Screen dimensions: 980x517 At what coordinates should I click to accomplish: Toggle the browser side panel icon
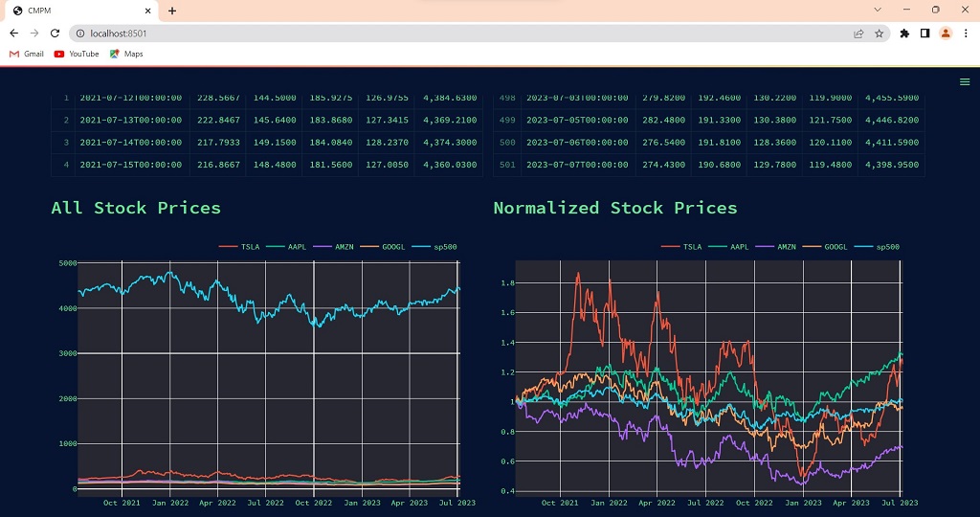(925, 34)
